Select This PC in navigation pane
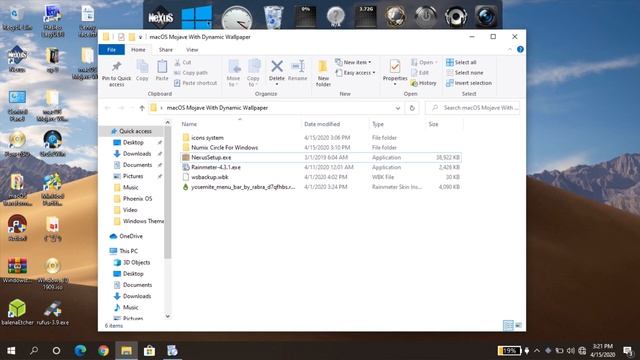Viewport: 640px width, 360px height. point(128,251)
